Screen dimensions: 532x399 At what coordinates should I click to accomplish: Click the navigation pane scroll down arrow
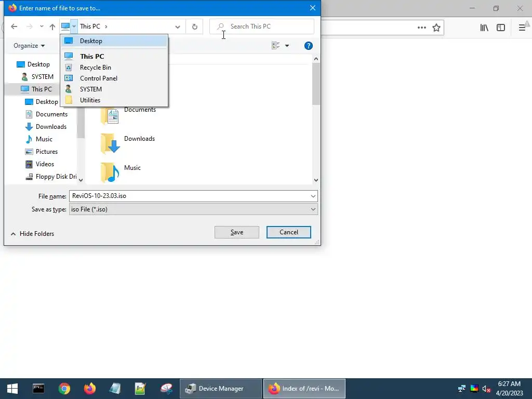pos(81,180)
